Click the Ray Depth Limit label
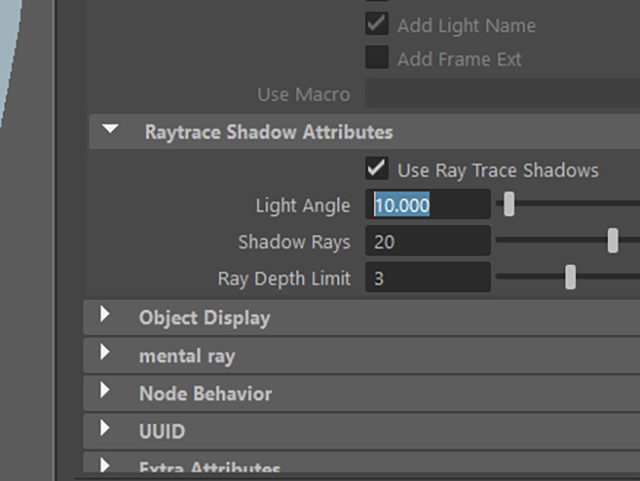 (x=284, y=279)
